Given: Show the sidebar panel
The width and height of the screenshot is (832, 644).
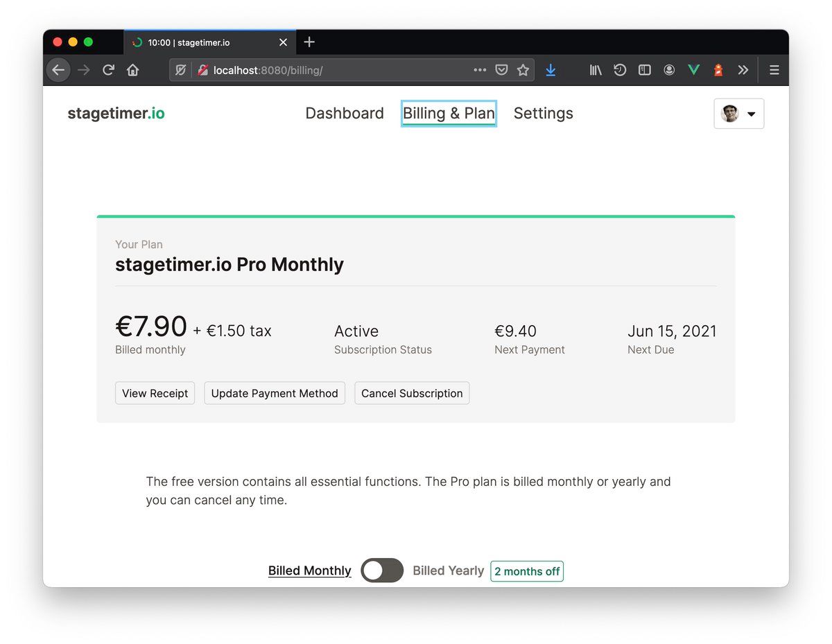Looking at the screenshot, I should 645,70.
